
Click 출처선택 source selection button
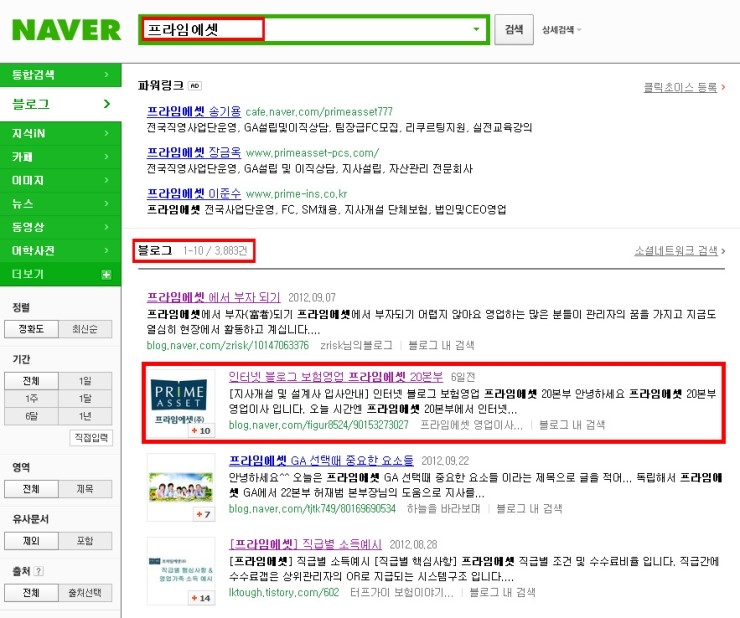[85, 593]
